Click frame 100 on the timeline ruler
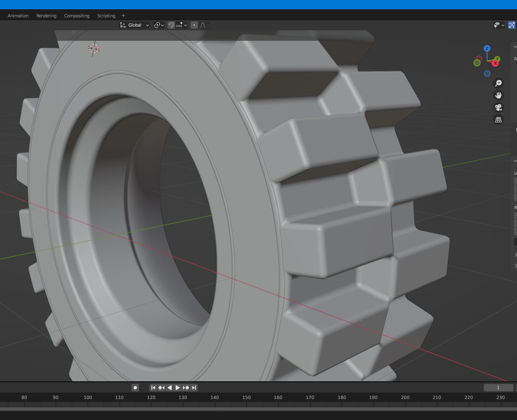 point(88,397)
